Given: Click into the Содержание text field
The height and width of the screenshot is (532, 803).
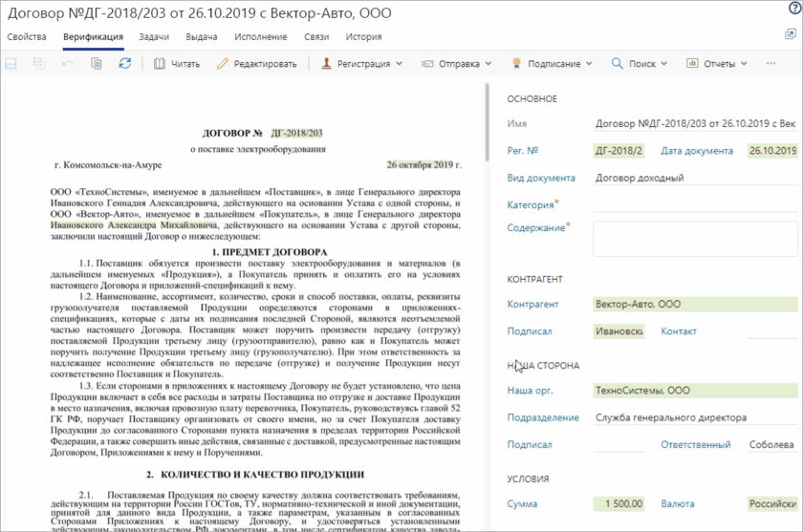Looking at the screenshot, I should point(694,238).
